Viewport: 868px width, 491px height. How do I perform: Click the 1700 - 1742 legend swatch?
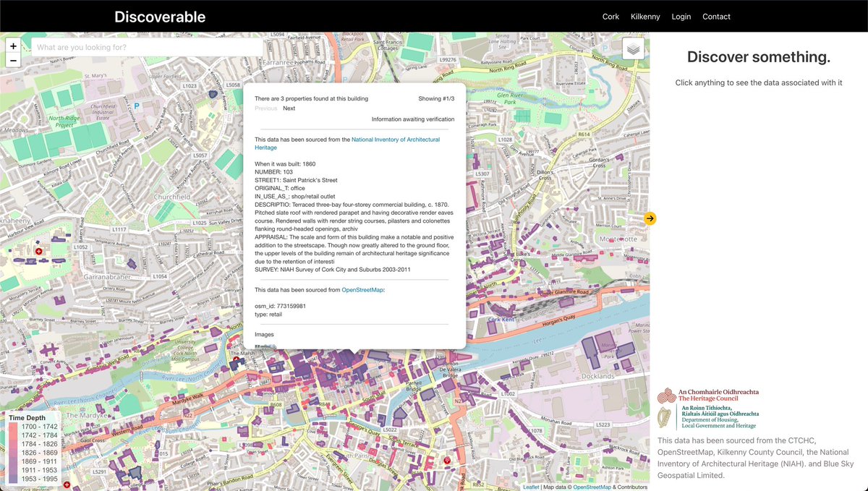tap(14, 427)
